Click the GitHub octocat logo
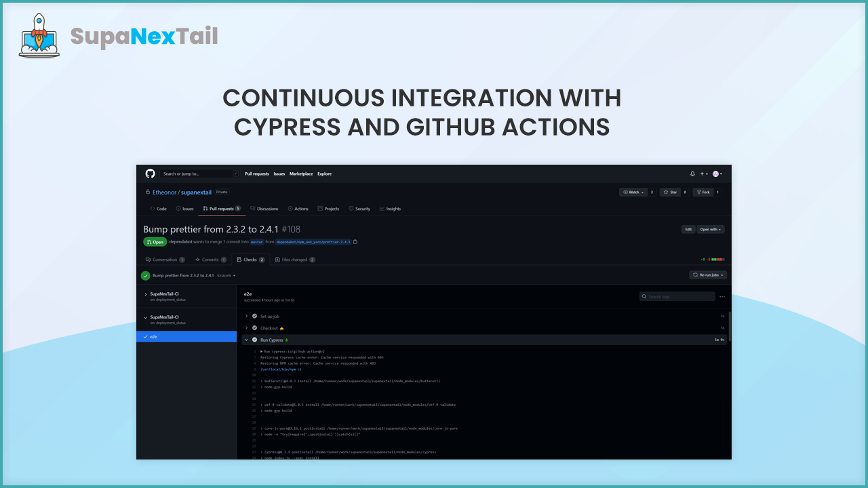Image resolution: width=868 pixels, height=488 pixels. (x=151, y=174)
